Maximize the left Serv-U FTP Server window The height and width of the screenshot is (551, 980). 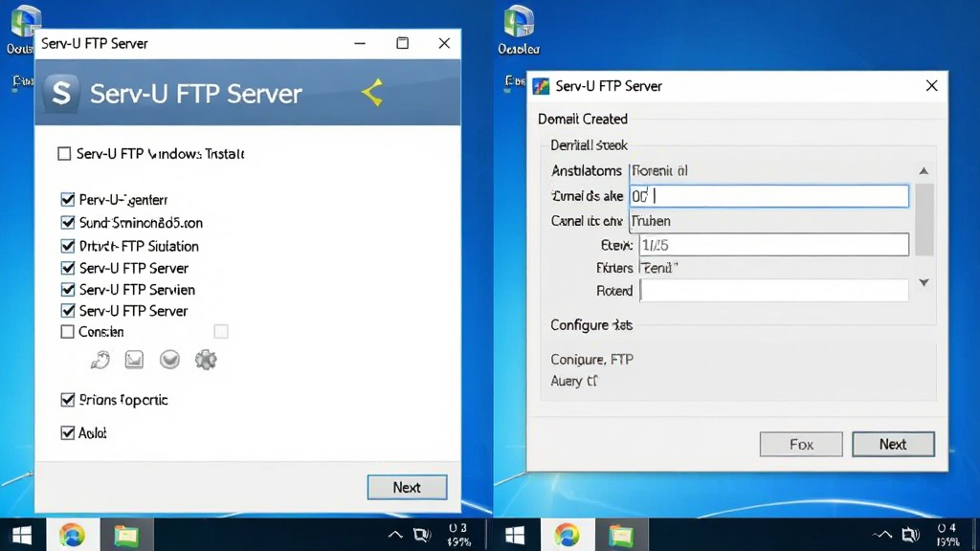point(403,43)
